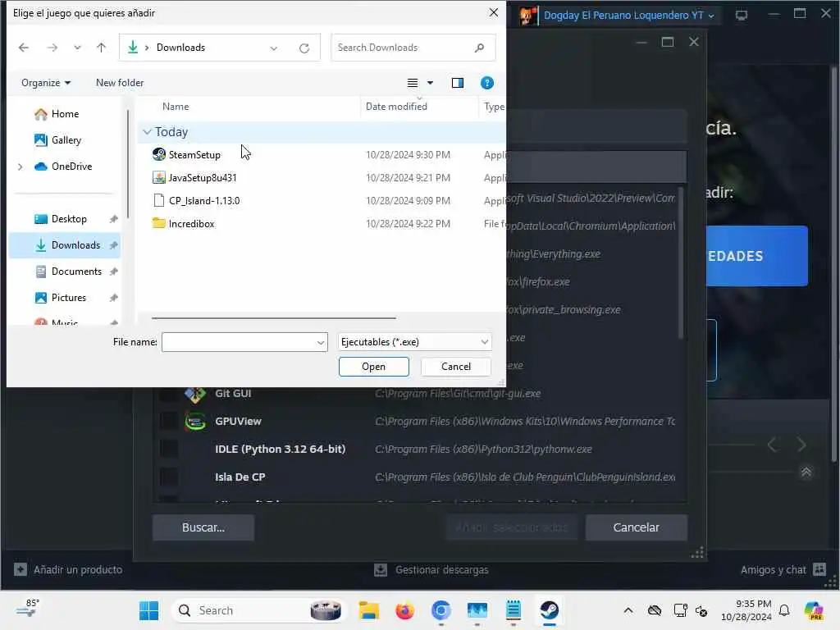Go back in file dialog navigation

(24, 48)
